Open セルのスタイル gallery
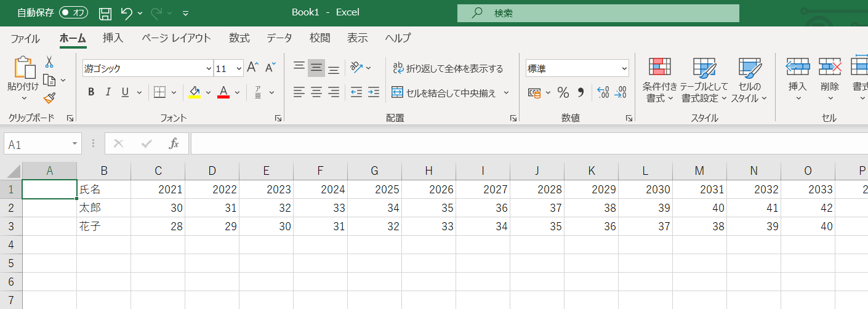868x309 pixels. (x=749, y=81)
